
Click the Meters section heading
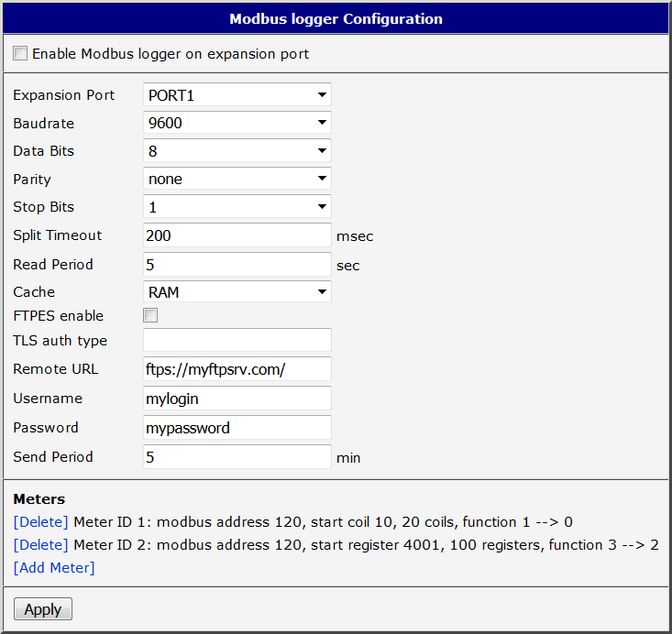tap(39, 499)
